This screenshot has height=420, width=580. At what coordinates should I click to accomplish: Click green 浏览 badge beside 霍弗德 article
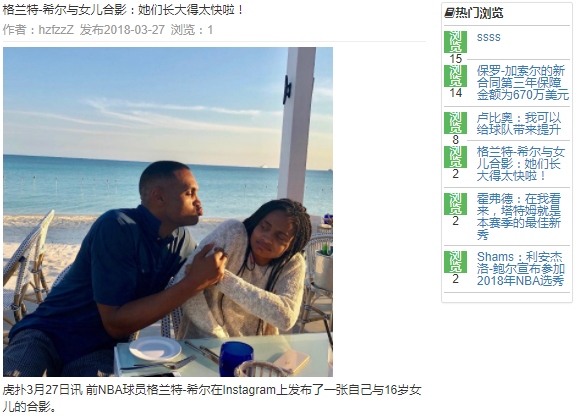point(455,204)
